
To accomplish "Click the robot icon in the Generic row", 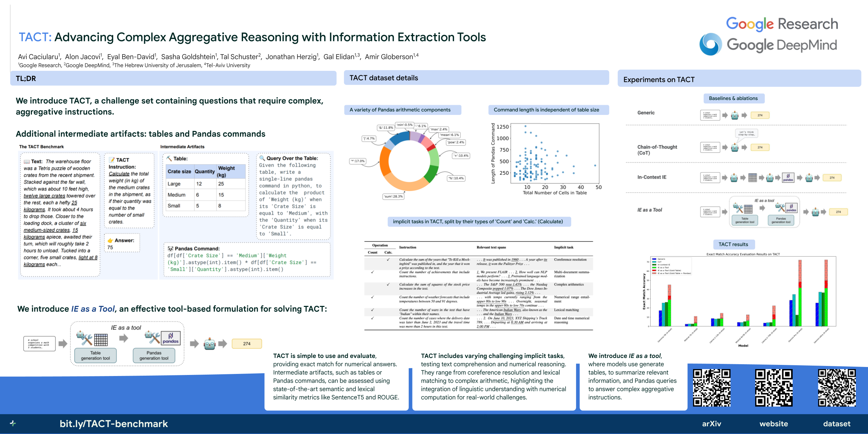I will 735,115.
